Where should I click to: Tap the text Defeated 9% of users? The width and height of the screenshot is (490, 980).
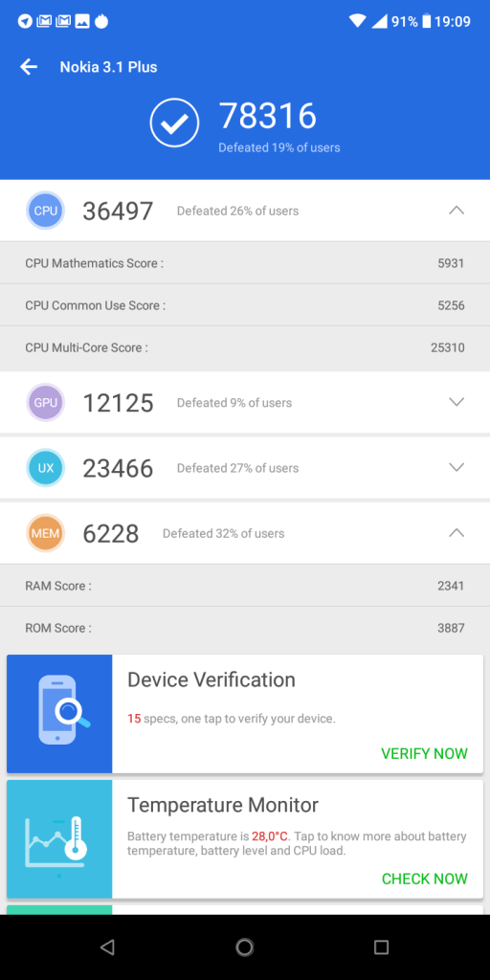pyautogui.click(x=234, y=403)
